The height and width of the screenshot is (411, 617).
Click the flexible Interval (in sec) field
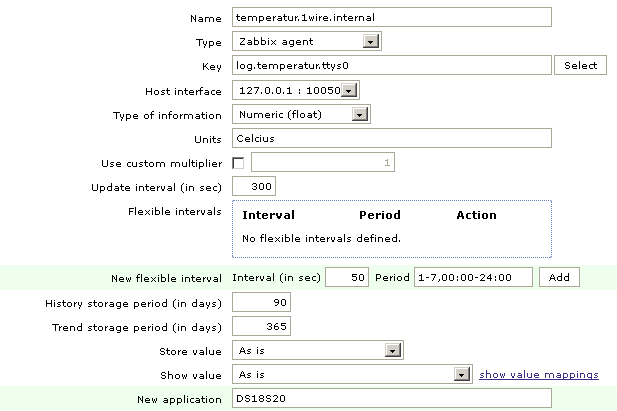click(347, 277)
